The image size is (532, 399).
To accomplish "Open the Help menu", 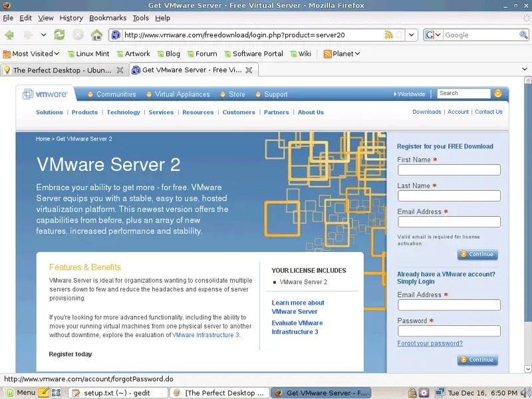I will coord(162,18).
